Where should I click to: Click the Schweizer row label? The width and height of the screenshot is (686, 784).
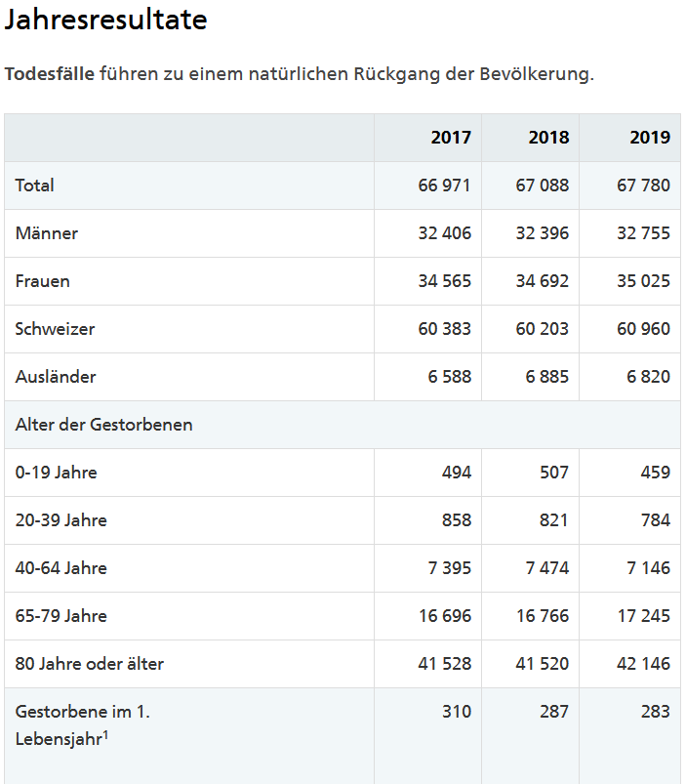tap(55, 329)
